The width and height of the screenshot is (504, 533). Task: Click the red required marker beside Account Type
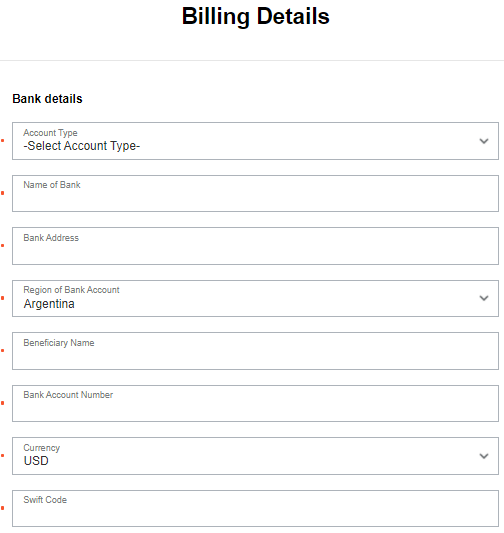click(2, 141)
